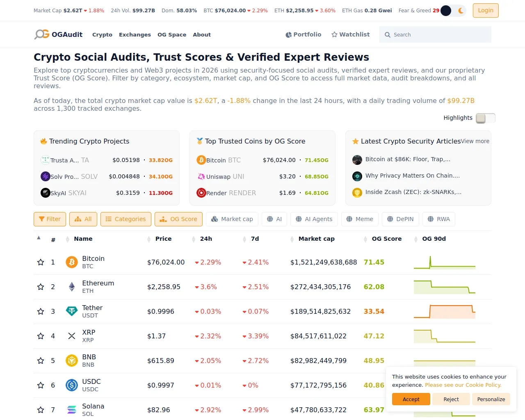The image size is (525, 420).
Task: Open the Exchanges menu item
Action: coord(135,35)
